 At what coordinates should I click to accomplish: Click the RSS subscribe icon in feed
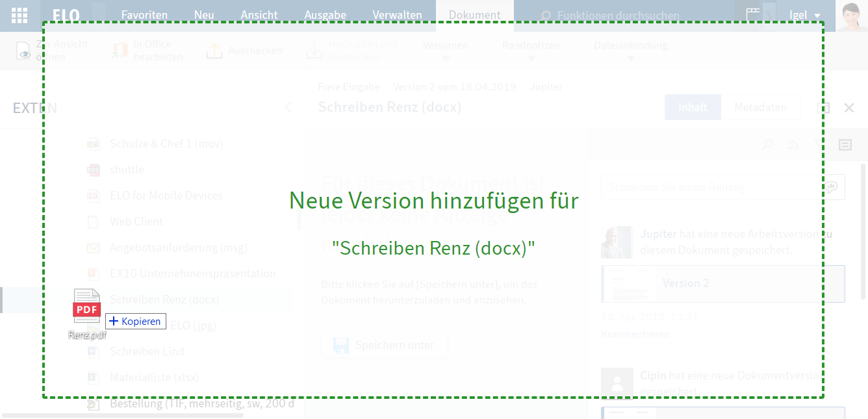793,145
